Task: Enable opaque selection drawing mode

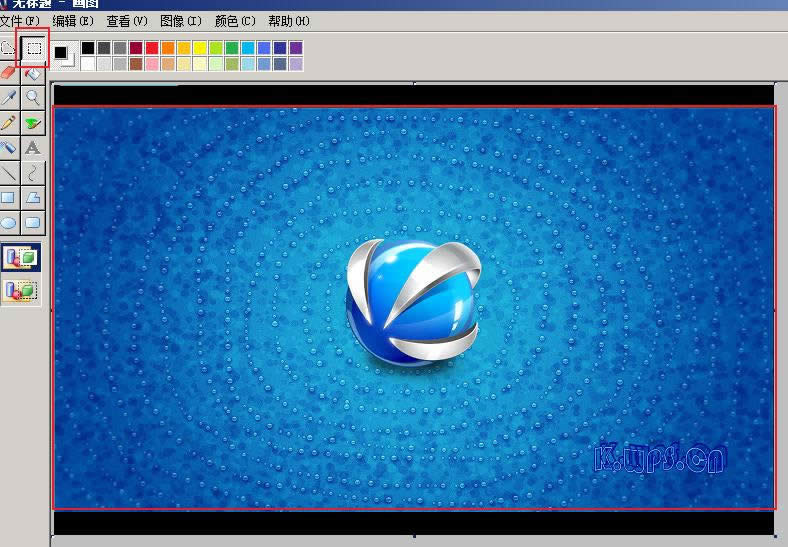Action: click(21, 258)
